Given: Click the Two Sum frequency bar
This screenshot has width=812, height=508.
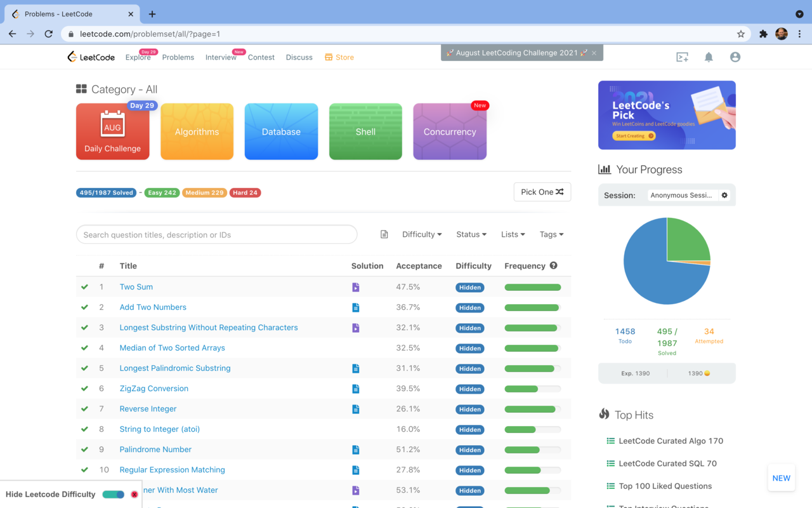Looking at the screenshot, I should (x=533, y=287).
